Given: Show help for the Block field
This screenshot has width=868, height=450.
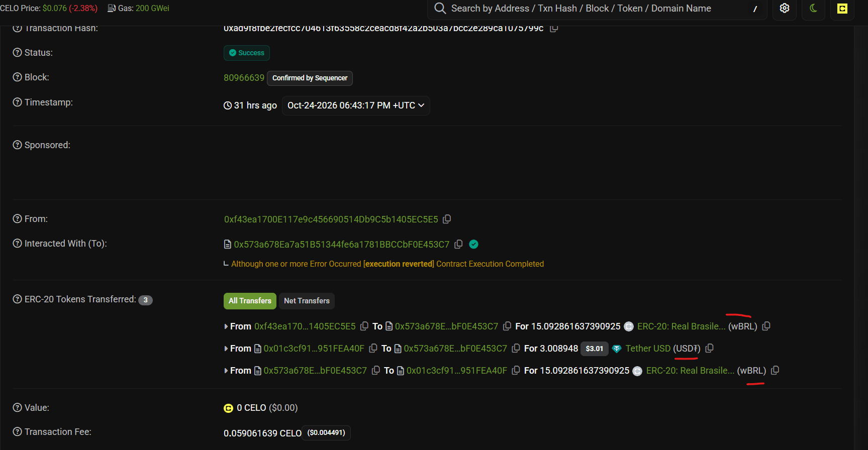Looking at the screenshot, I should [17, 77].
